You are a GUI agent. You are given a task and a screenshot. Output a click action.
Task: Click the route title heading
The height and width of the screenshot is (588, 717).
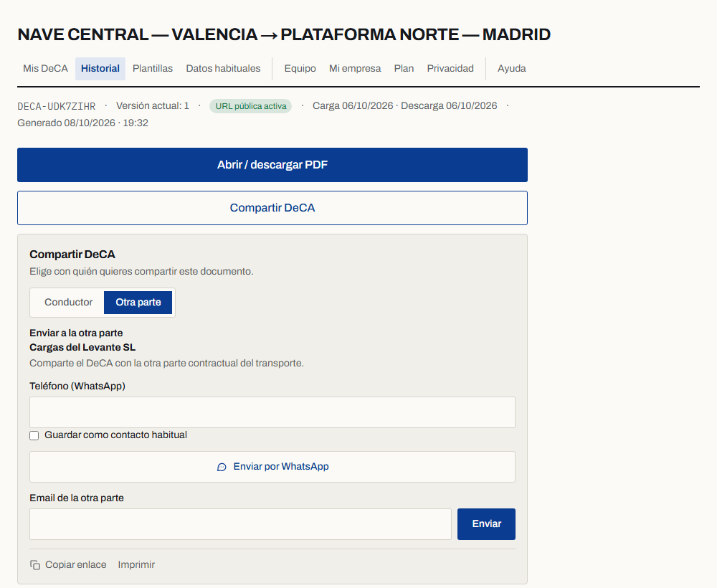(x=284, y=34)
